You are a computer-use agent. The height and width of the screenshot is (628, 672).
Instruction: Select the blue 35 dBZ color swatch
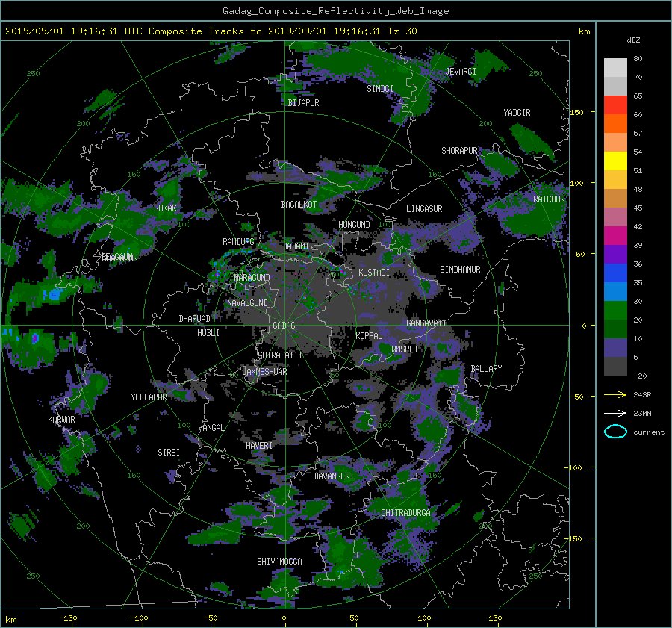pos(615,273)
